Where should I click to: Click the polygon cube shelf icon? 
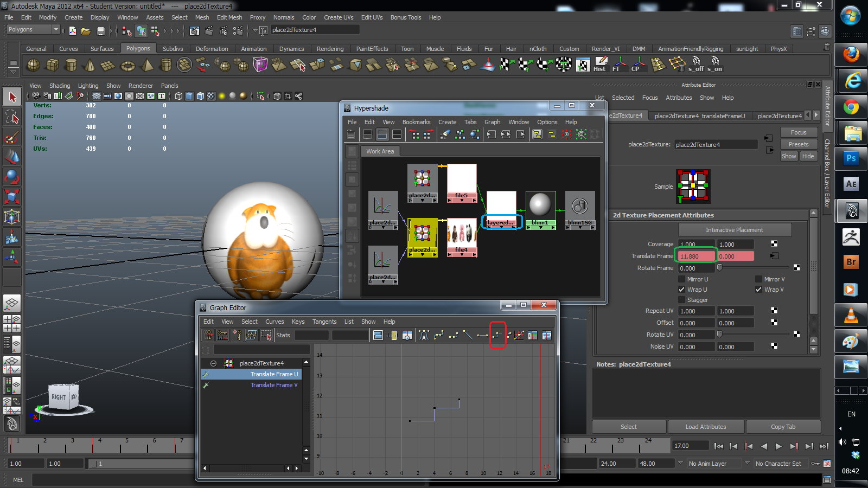click(x=53, y=66)
